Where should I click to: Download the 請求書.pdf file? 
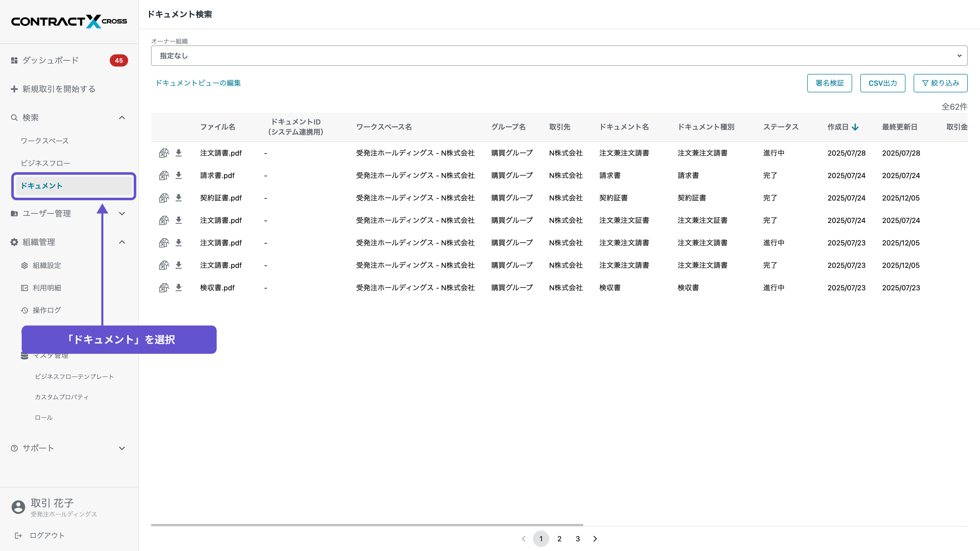click(178, 175)
